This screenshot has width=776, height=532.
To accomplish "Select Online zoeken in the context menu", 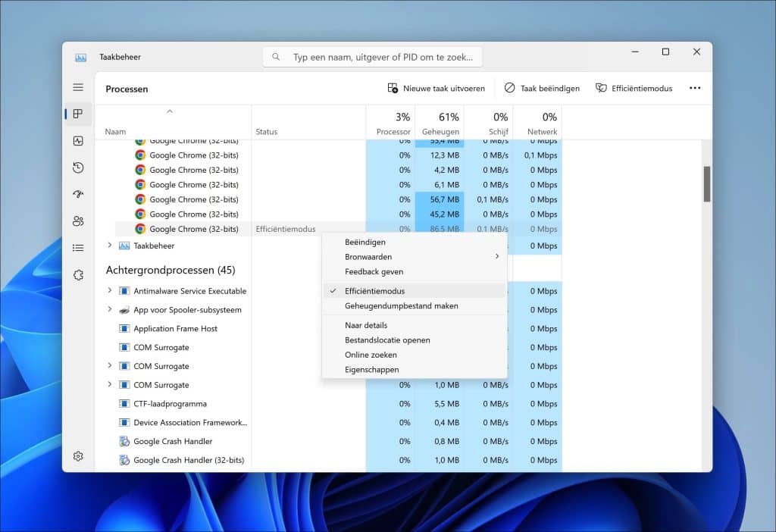I will [415, 355].
